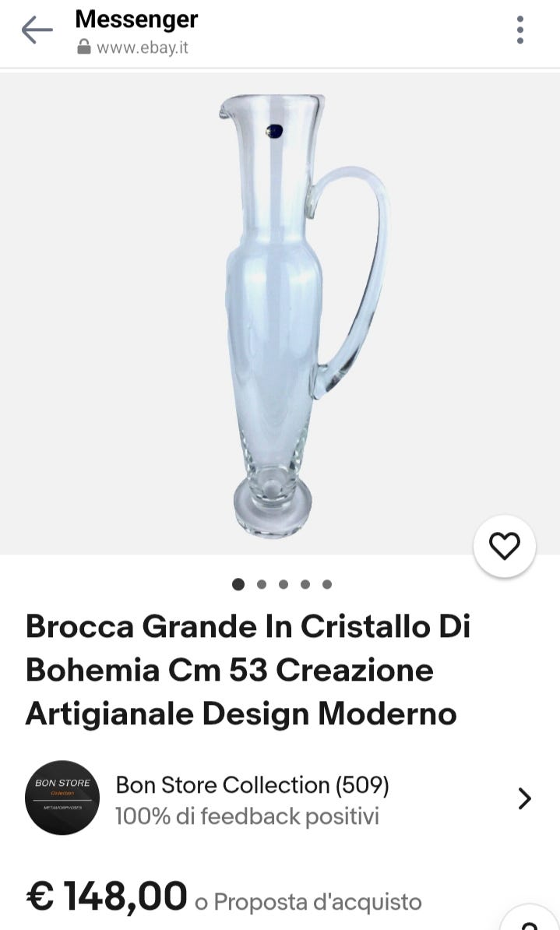The height and width of the screenshot is (930, 560).
Task: Tap the back arrow in Messenger header
Action: (37, 30)
